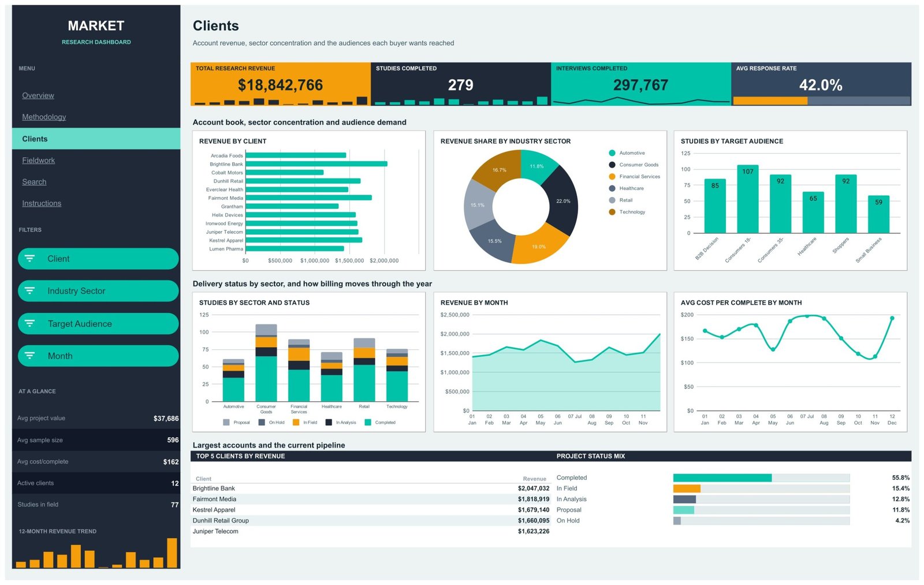
Task: Click the Financial Services legend color dot
Action: (x=612, y=177)
